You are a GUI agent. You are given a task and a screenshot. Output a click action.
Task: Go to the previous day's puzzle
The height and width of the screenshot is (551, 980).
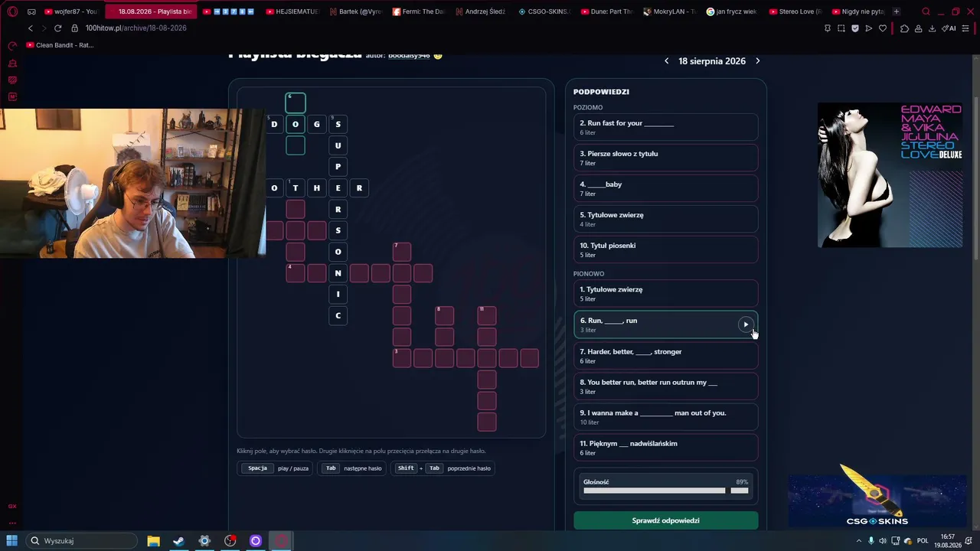pyautogui.click(x=666, y=61)
